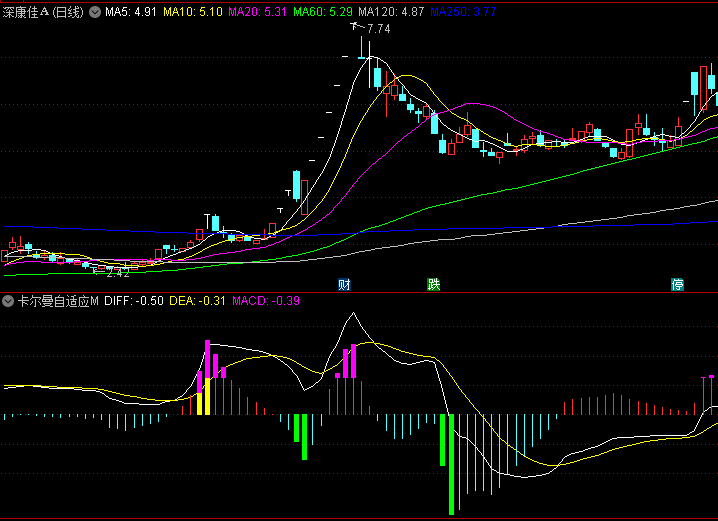Click the MA5: 4.91 label
718x521 pixels.
click(x=131, y=12)
